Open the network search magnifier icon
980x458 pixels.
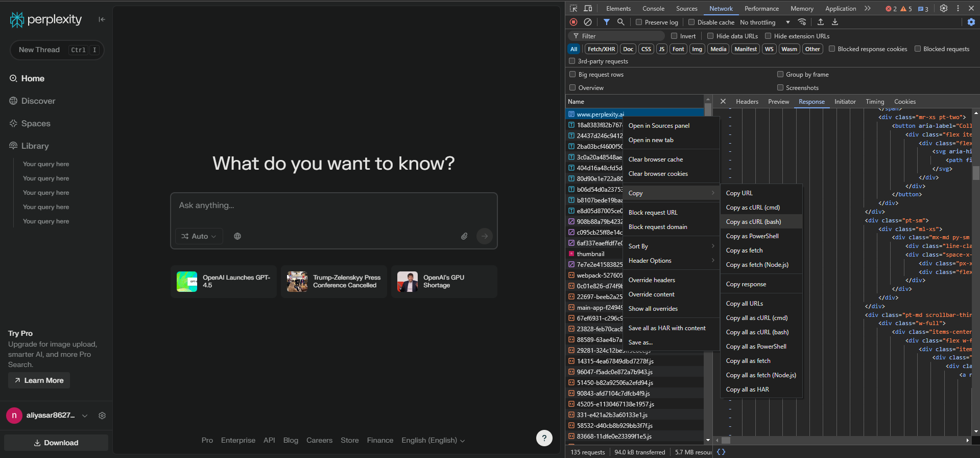[x=620, y=22]
